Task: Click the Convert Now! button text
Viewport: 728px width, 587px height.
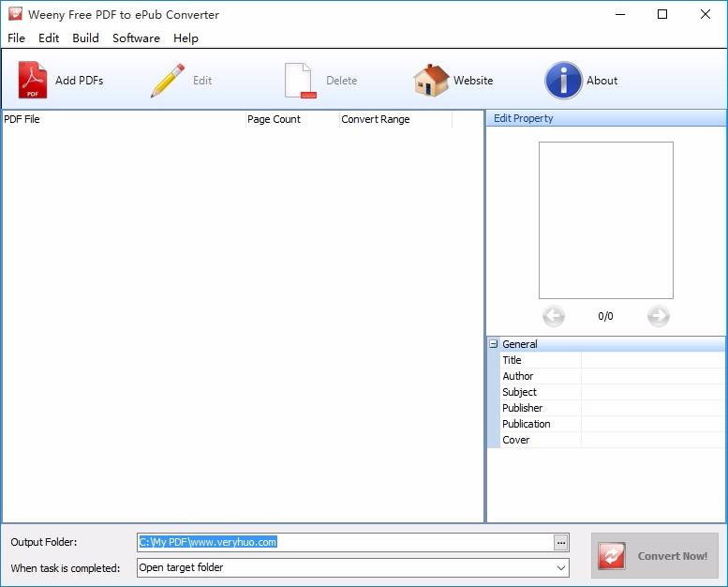Action: (x=673, y=556)
